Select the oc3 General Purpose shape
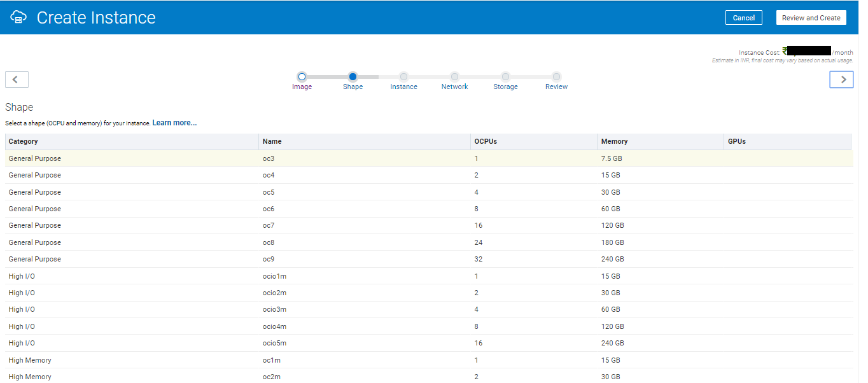The width and height of the screenshot is (868, 383). click(x=269, y=158)
